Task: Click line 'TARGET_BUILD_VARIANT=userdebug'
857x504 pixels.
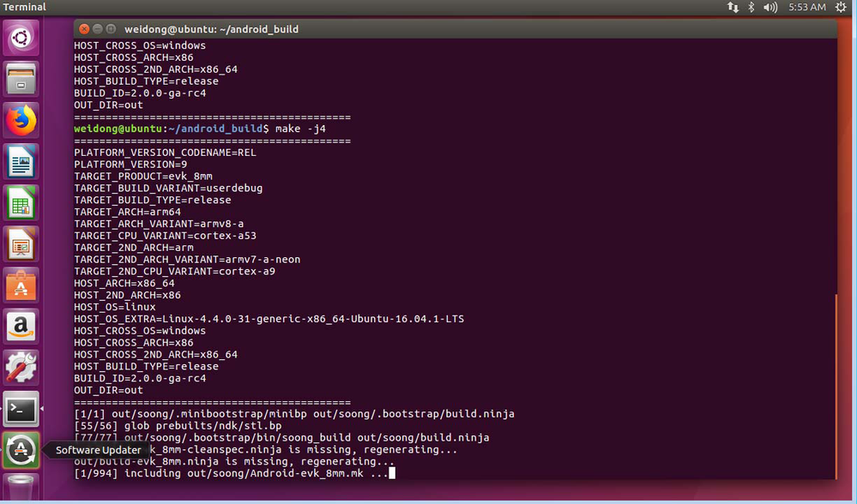Action: pyautogui.click(x=168, y=189)
